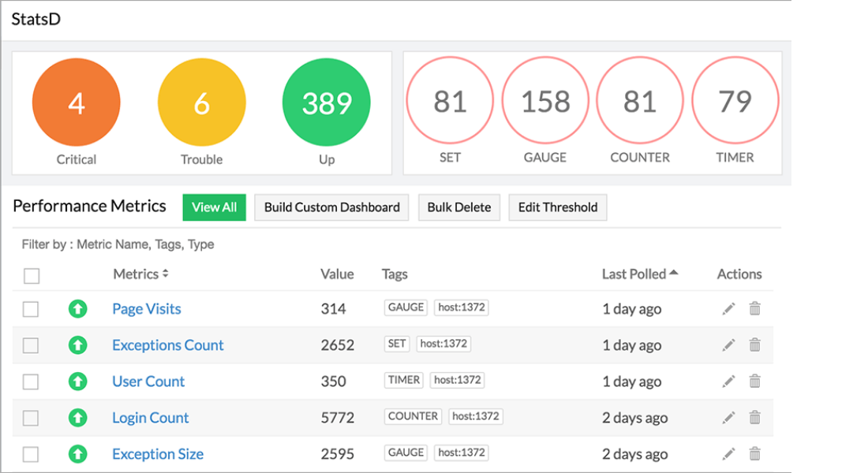The width and height of the screenshot is (868, 473).
Task: Check the User Count row checkbox
Action: [31, 382]
